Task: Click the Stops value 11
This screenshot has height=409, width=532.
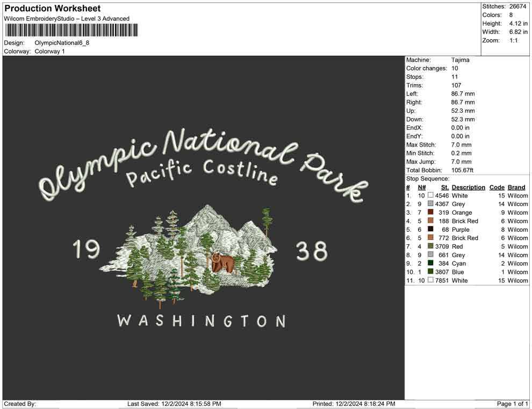Action: click(454, 77)
